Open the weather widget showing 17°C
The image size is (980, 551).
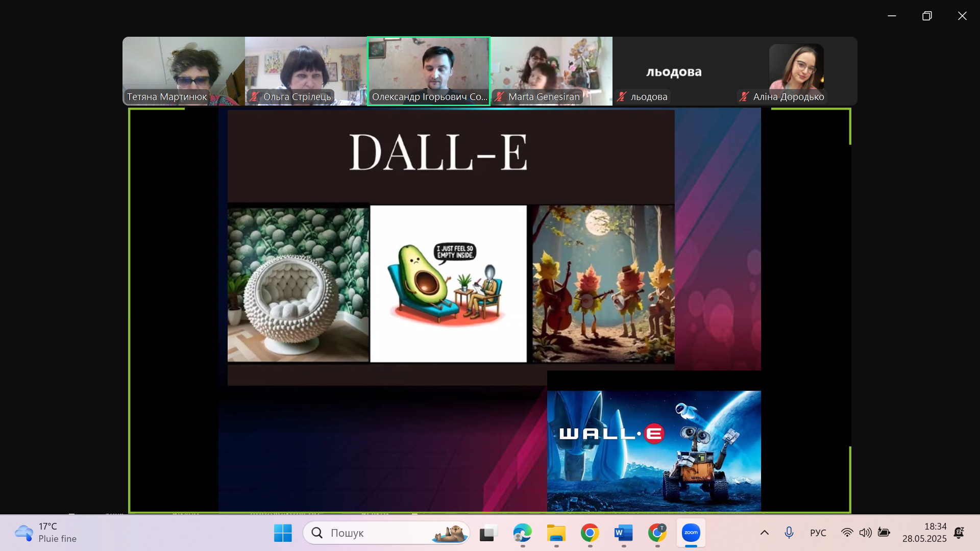pos(46,533)
